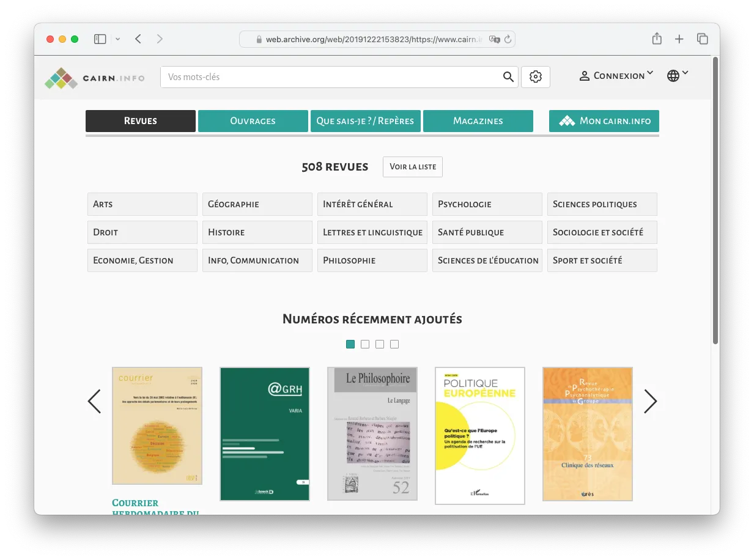Click the magnifying glass search icon
The height and width of the screenshot is (560, 754).
coord(508,77)
